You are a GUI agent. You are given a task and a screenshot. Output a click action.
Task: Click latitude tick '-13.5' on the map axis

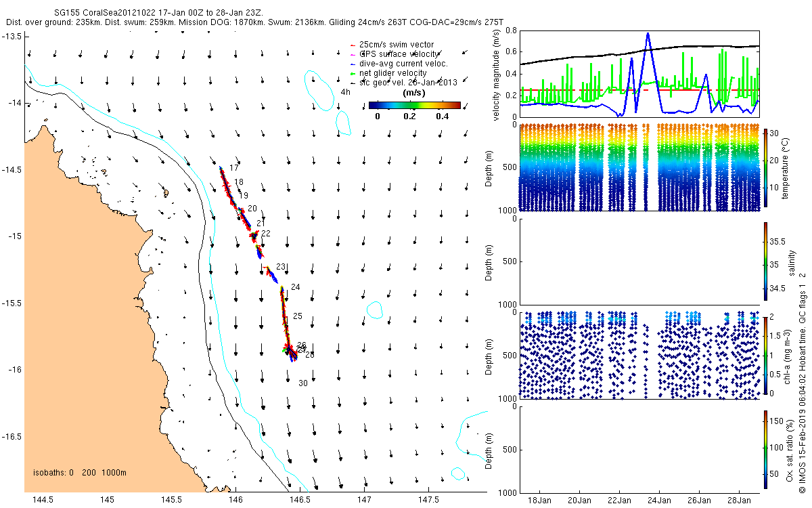[x=11, y=37]
